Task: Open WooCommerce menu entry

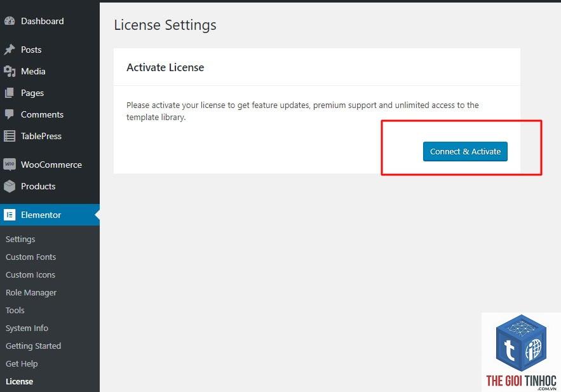Action: (51, 165)
